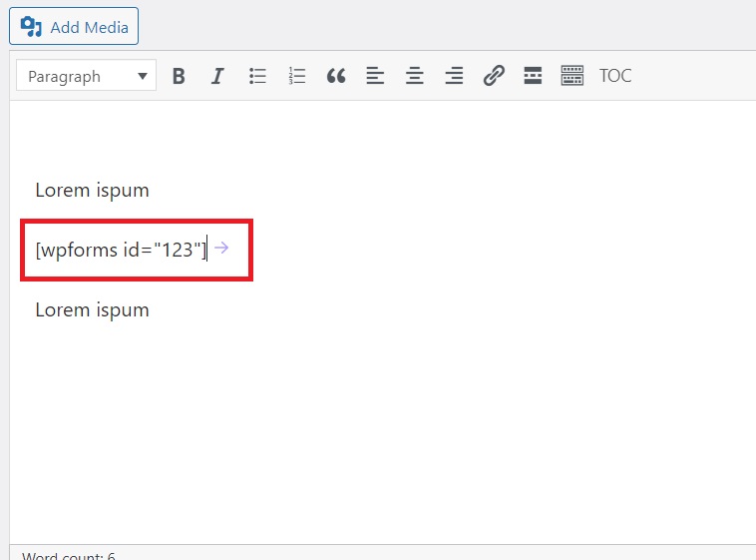Insert a bulleted list
Screen dimensions: 756x560
(257, 76)
